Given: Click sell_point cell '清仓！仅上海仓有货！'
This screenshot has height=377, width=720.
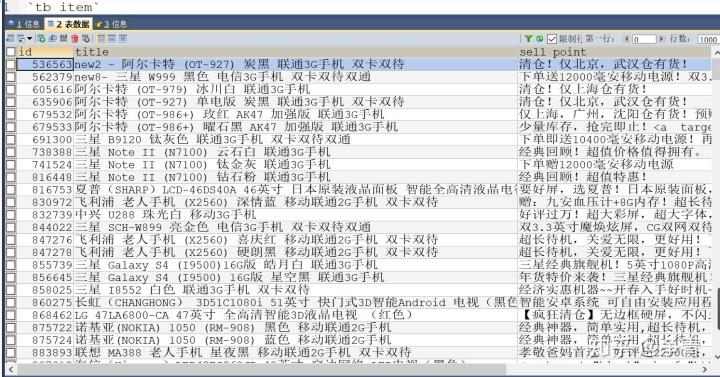Looking at the screenshot, I should point(615,90).
